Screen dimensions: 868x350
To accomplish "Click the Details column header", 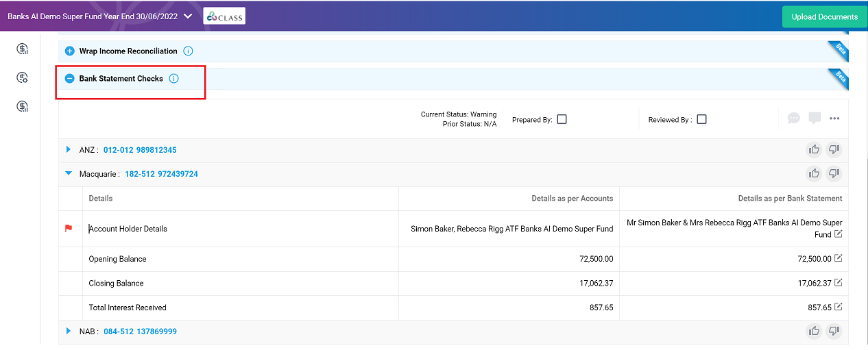I will tap(101, 199).
